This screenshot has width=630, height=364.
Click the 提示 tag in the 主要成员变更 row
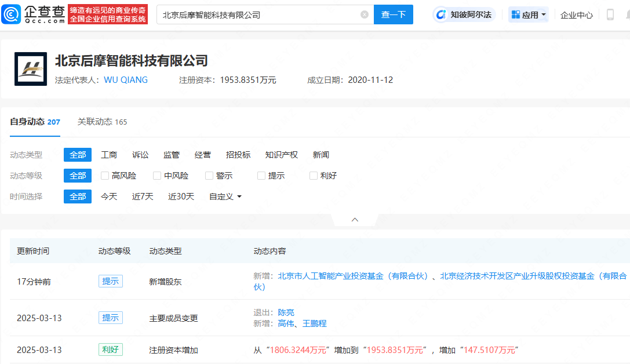click(x=111, y=318)
